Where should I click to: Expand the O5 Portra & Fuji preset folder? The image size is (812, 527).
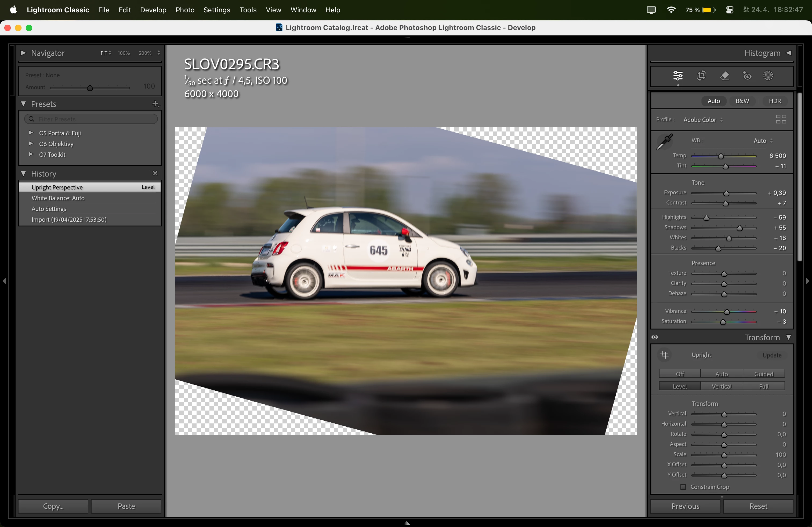[x=31, y=133]
